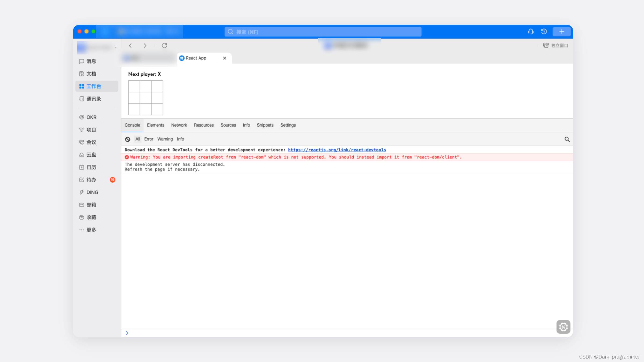Click the All filter button
The width and height of the screenshot is (644, 362).
click(x=138, y=139)
